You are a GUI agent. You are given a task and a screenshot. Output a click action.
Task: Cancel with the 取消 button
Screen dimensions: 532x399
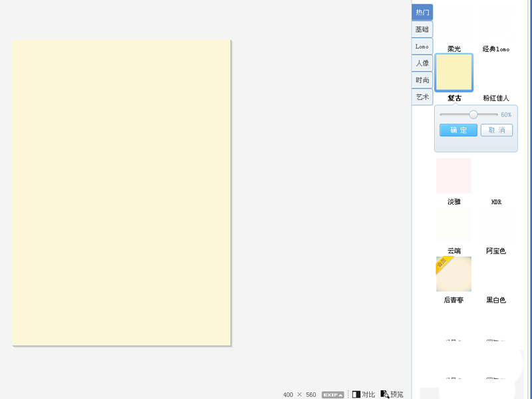[x=497, y=130]
